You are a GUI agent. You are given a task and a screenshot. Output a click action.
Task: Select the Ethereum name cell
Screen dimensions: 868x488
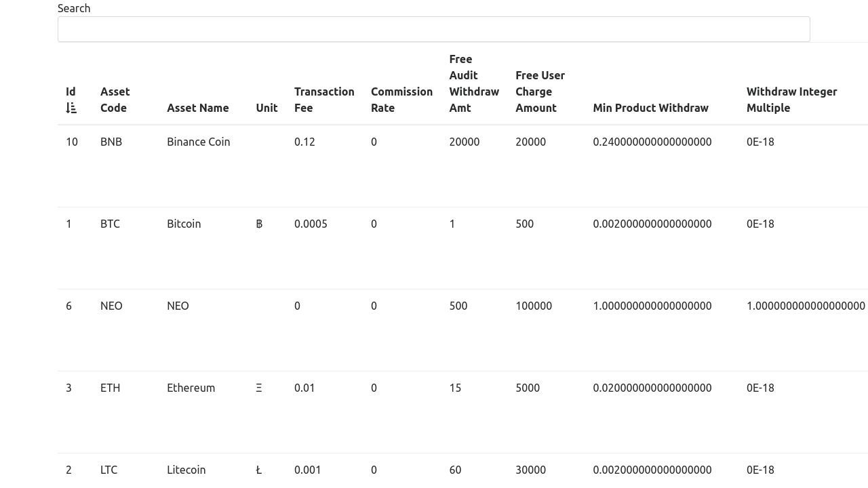click(x=191, y=388)
